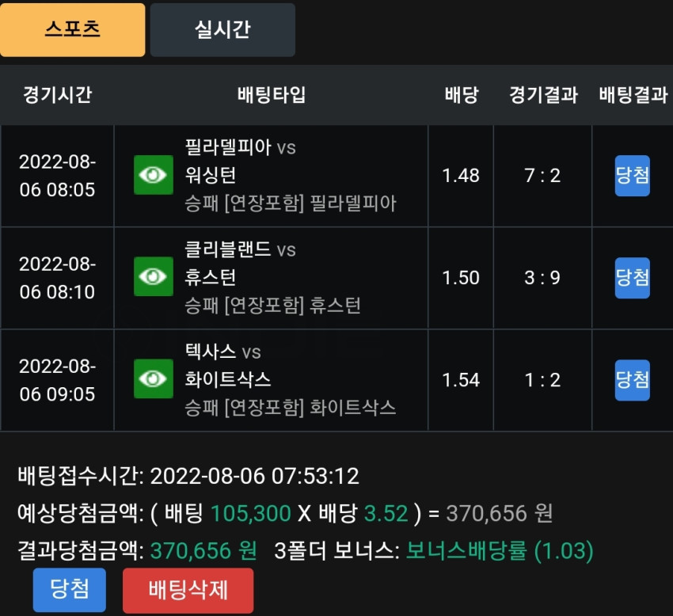The width and height of the screenshot is (673, 616).
Task: Click the eye icon for 필라델피아 vs 워싱턴
Action: click(154, 175)
